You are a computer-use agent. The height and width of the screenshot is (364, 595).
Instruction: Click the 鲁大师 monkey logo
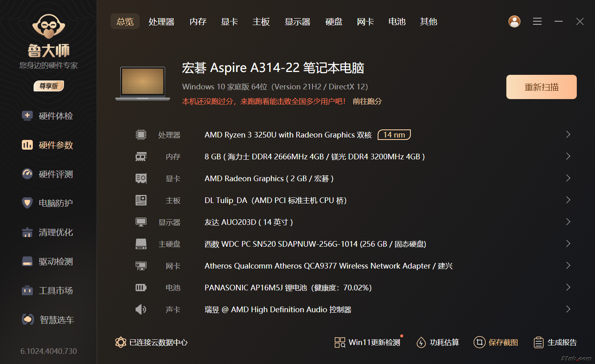pos(49,27)
